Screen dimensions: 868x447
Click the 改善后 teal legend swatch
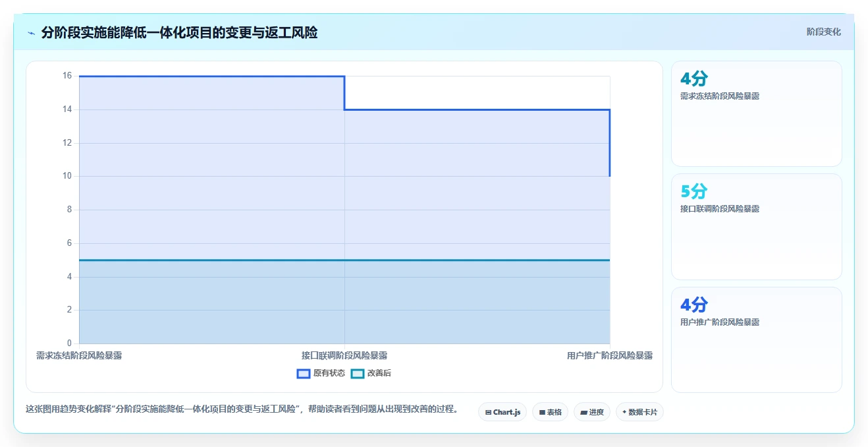coord(358,373)
